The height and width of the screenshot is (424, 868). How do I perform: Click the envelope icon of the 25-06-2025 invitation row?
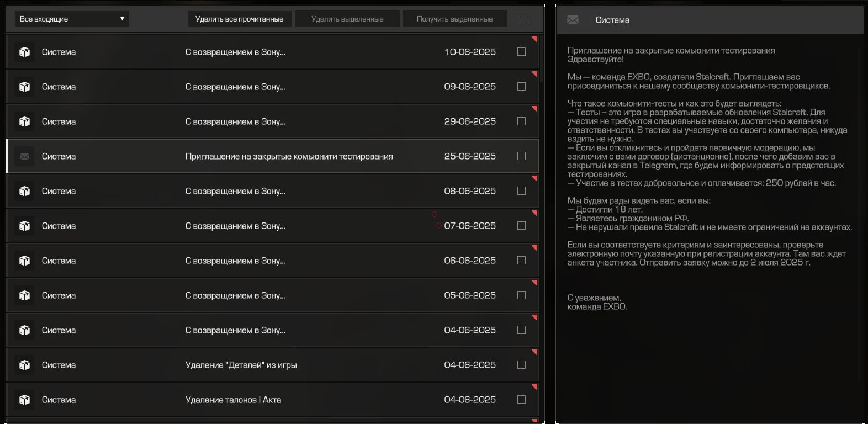24,156
